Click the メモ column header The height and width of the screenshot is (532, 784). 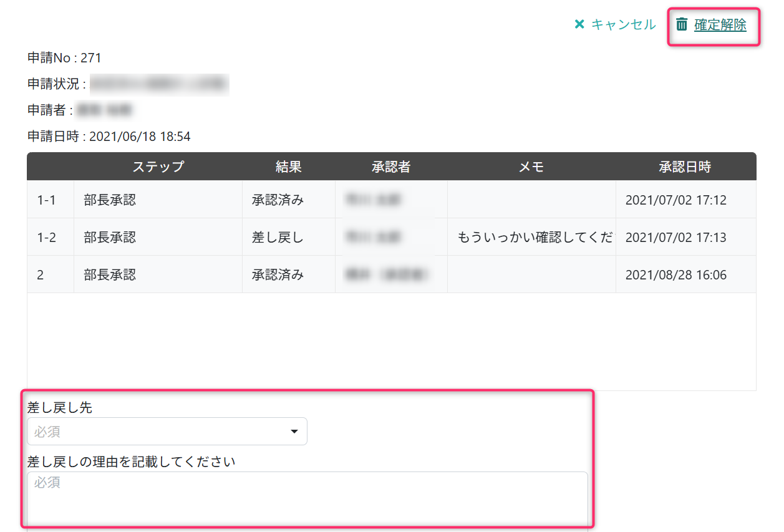tap(531, 167)
